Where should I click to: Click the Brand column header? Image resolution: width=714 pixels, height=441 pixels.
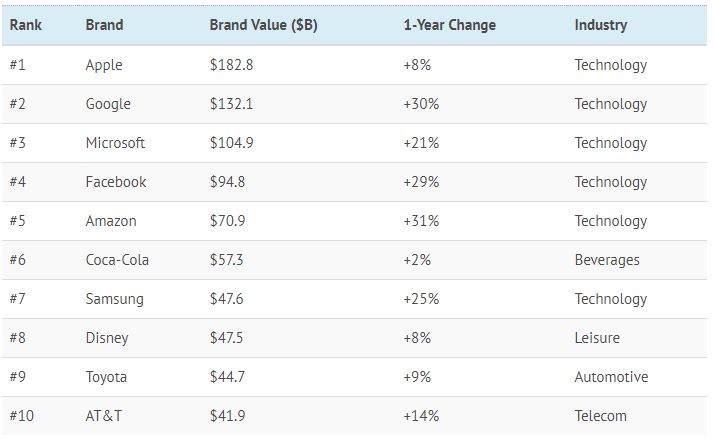pos(103,25)
